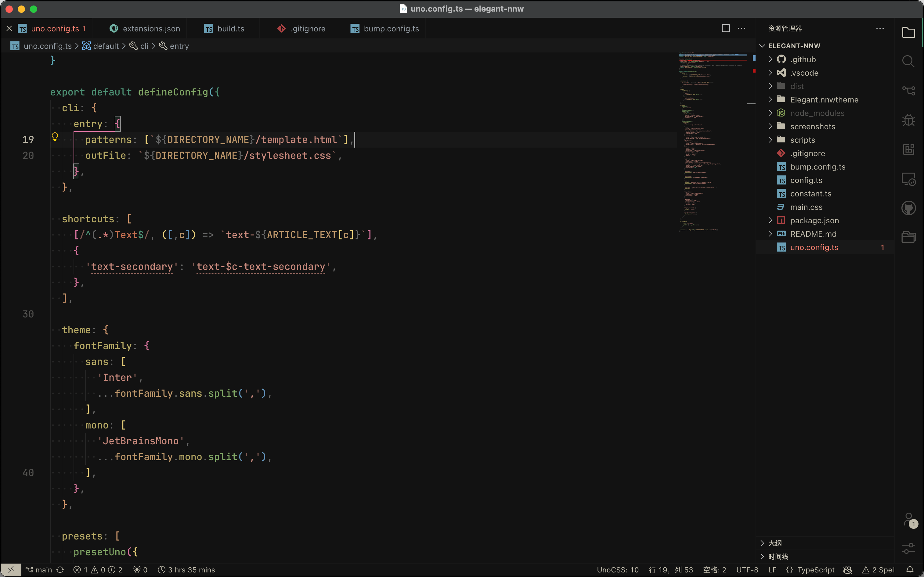Screen dimensions: 924x577
Task: Toggle the Copilot status icon in status bar
Action: (848, 569)
